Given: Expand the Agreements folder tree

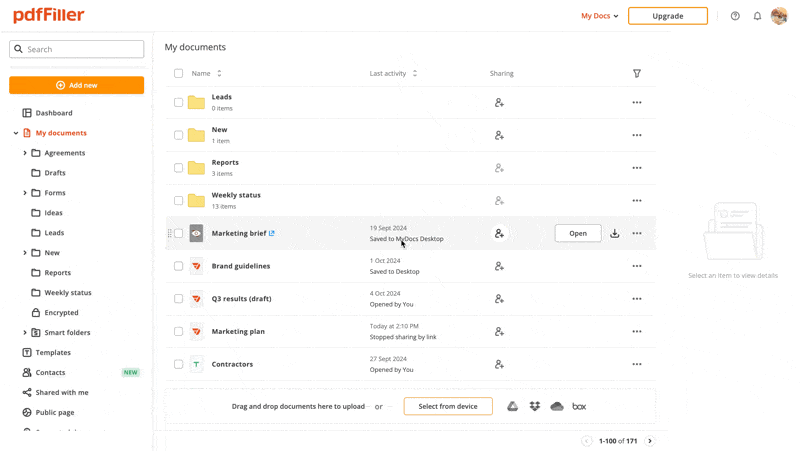Looking at the screenshot, I should tap(25, 153).
